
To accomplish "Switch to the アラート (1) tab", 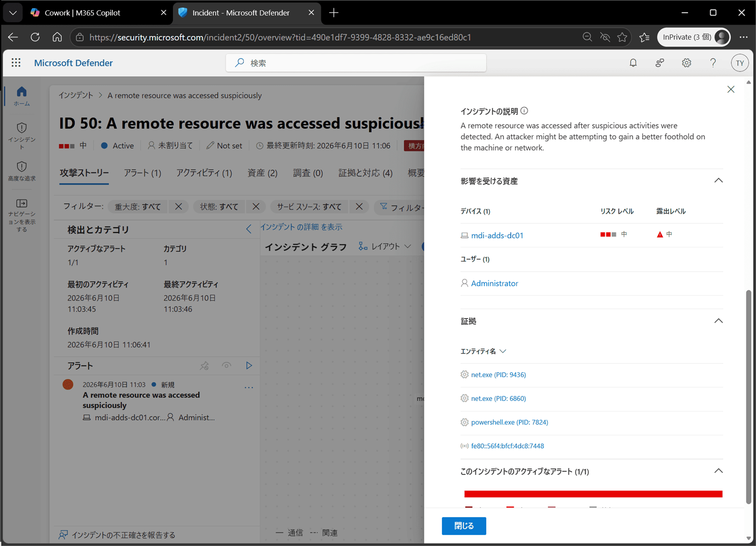I will pyautogui.click(x=143, y=173).
